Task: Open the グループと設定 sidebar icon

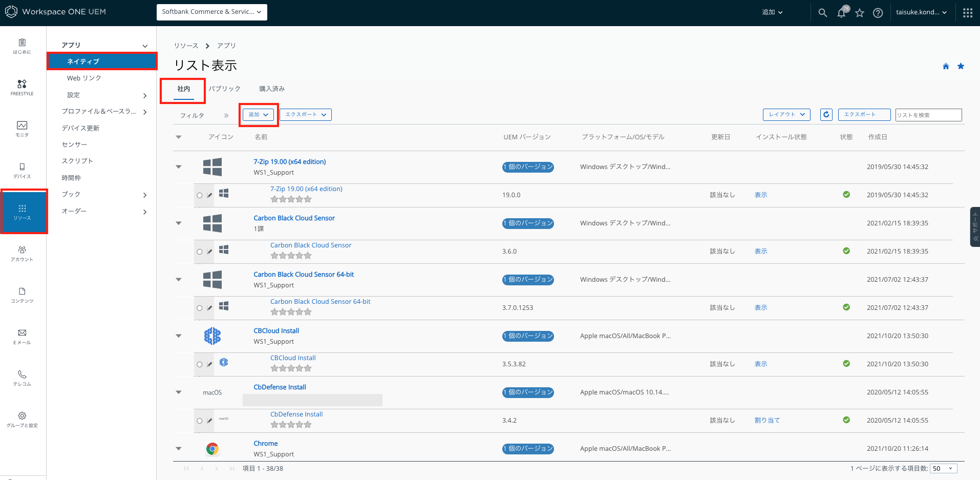Action: [22, 420]
